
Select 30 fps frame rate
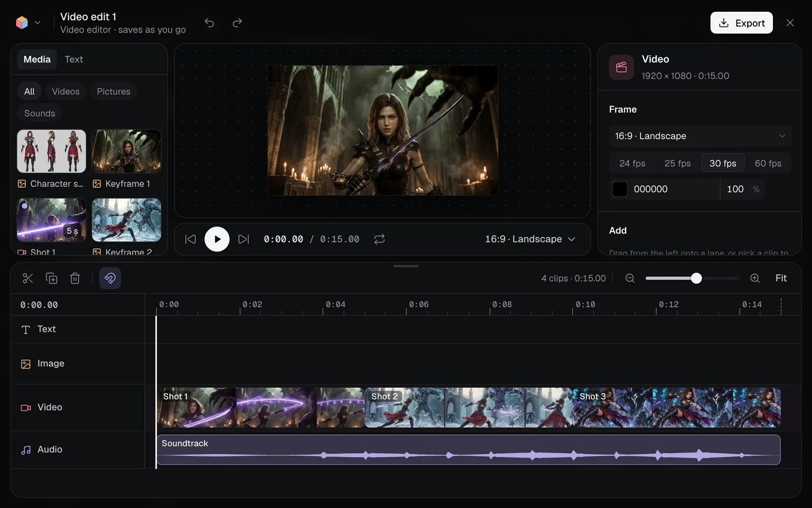[x=723, y=164]
